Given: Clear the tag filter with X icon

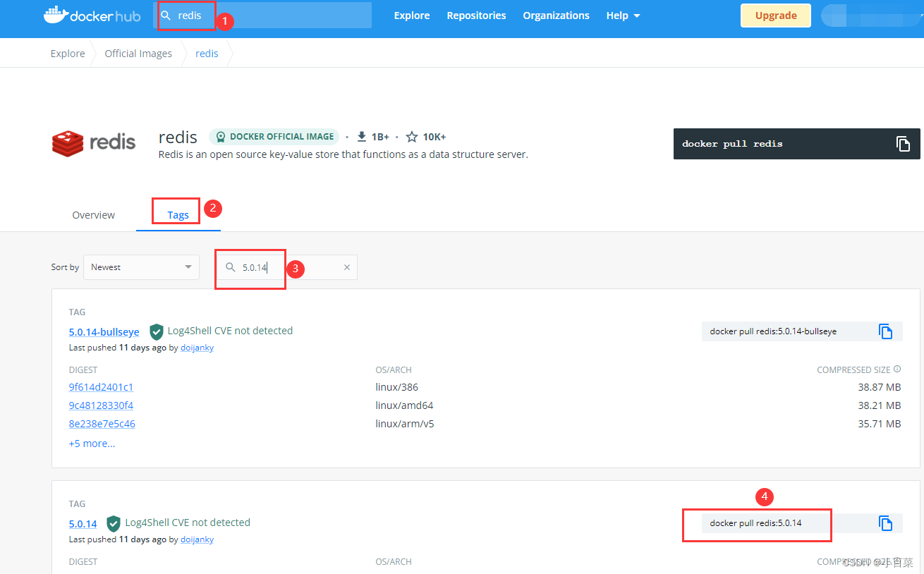Looking at the screenshot, I should coord(346,267).
